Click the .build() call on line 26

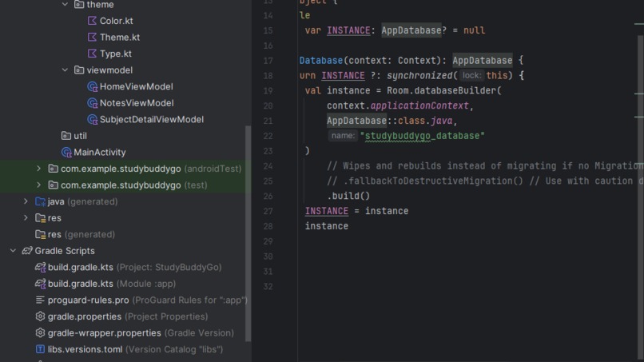pyautogui.click(x=348, y=196)
